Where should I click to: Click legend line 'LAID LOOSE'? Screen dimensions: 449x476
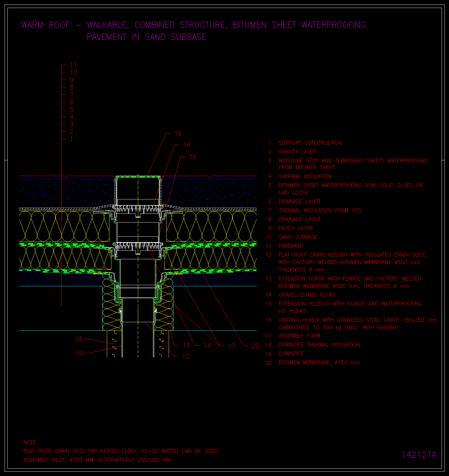click(x=293, y=193)
